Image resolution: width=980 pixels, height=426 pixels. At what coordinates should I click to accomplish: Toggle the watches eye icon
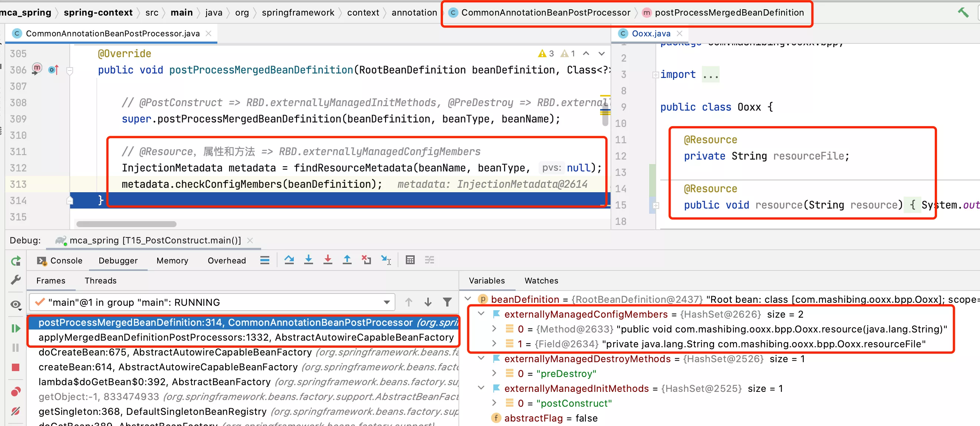16,304
